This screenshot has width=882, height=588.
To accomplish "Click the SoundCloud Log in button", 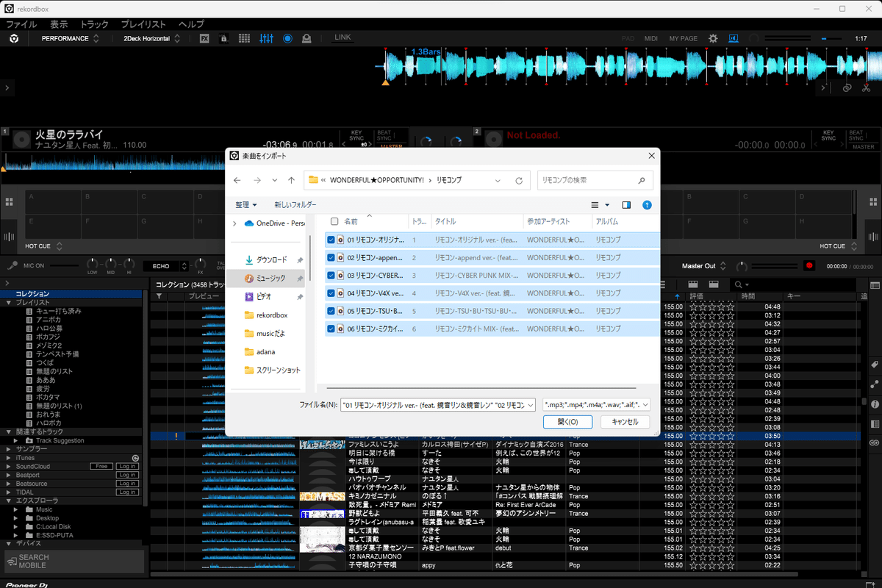I will (126, 467).
